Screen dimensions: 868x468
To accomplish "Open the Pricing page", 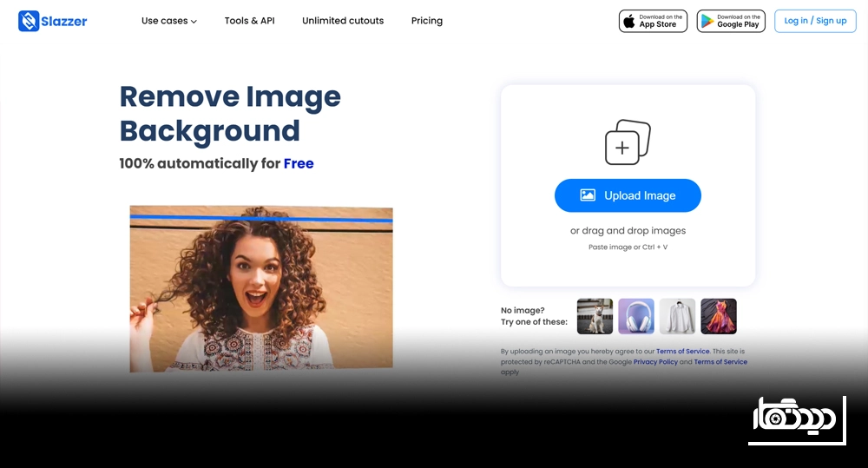I will (x=427, y=21).
